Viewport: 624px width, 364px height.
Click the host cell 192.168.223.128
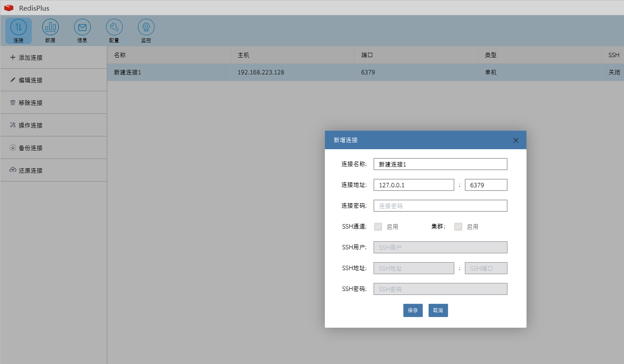coord(292,72)
